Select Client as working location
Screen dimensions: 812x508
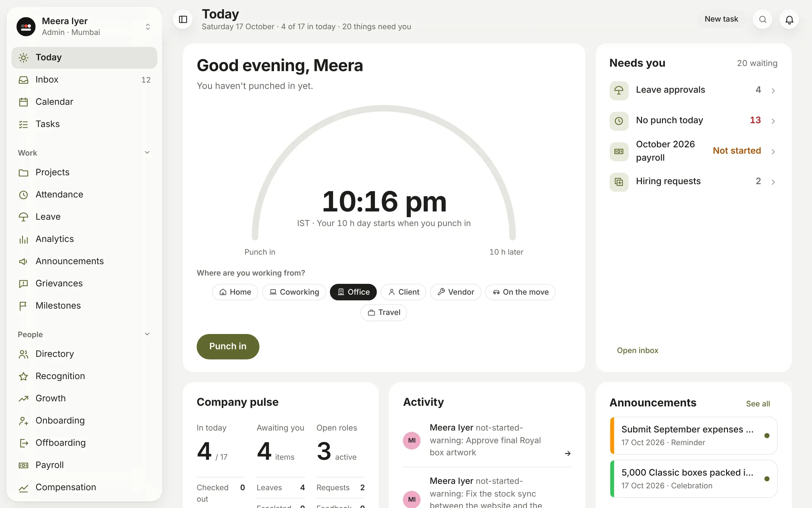pyautogui.click(x=403, y=292)
